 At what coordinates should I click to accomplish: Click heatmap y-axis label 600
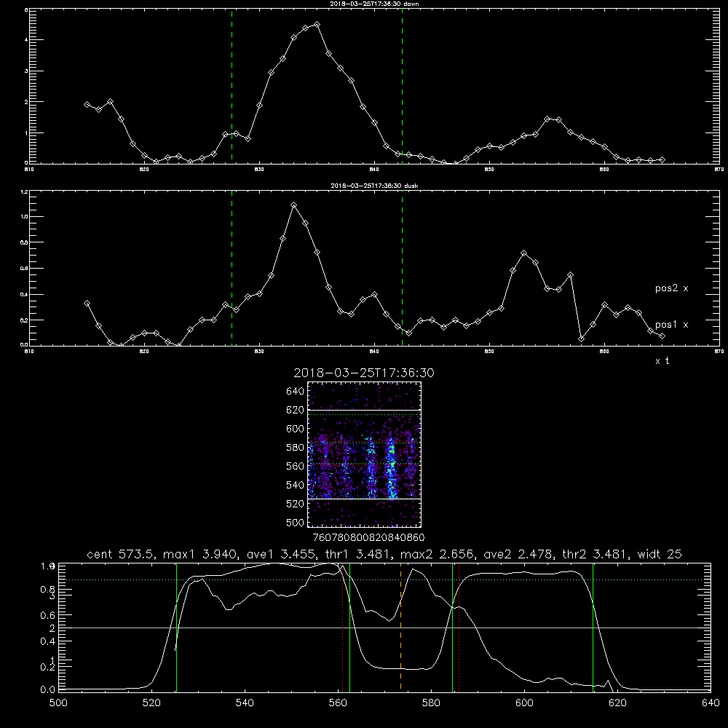(x=296, y=429)
